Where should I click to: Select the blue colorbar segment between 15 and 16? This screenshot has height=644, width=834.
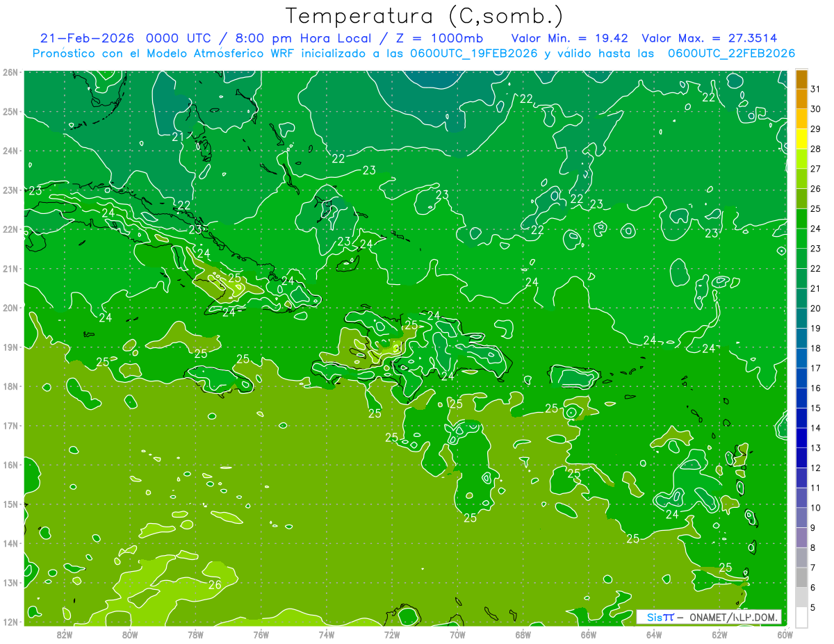[x=801, y=398]
